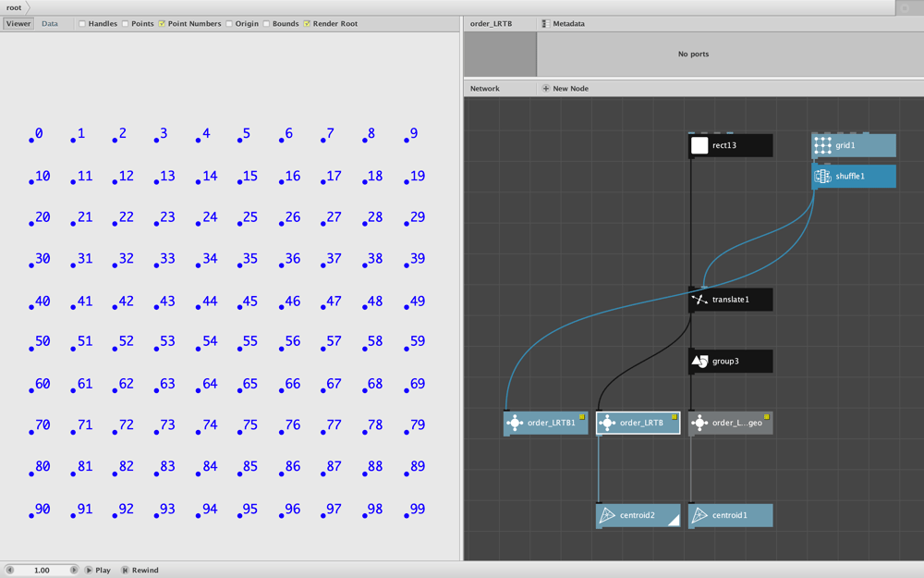Click the order_LRTB label in the port panel header
Viewport: 924px width, 578px height.
(491, 24)
